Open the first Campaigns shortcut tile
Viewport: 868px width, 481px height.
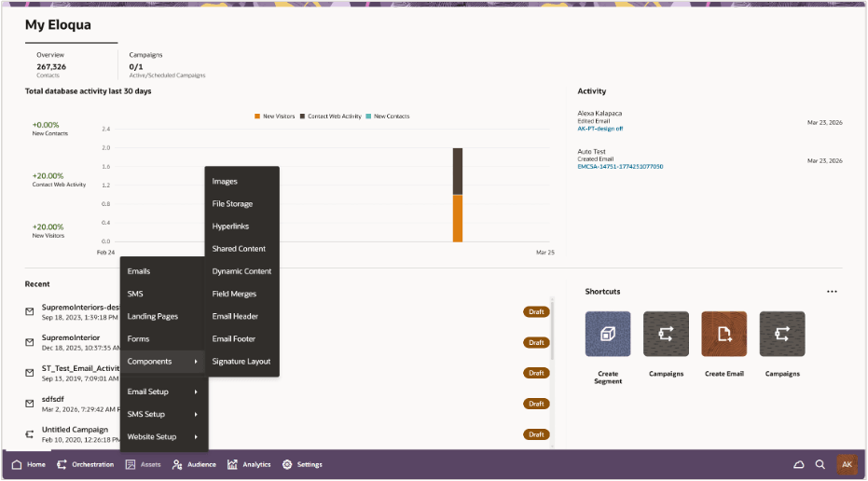point(666,334)
